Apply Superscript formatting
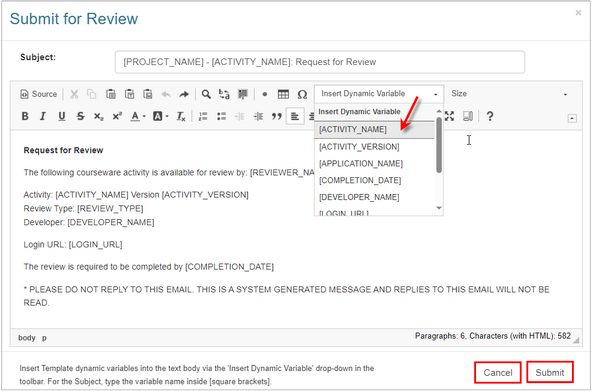592x391 pixels. pyautogui.click(x=117, y=116)
